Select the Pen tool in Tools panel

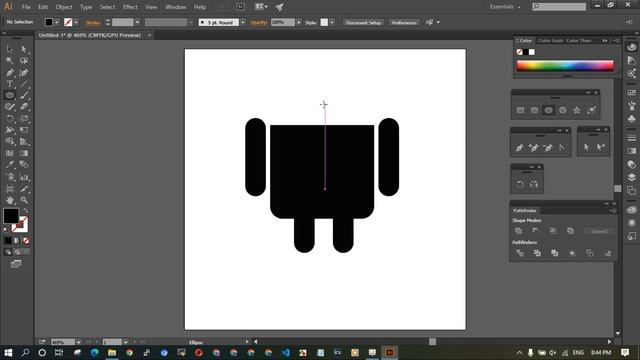pyautogui.click(x=10, y=73)
